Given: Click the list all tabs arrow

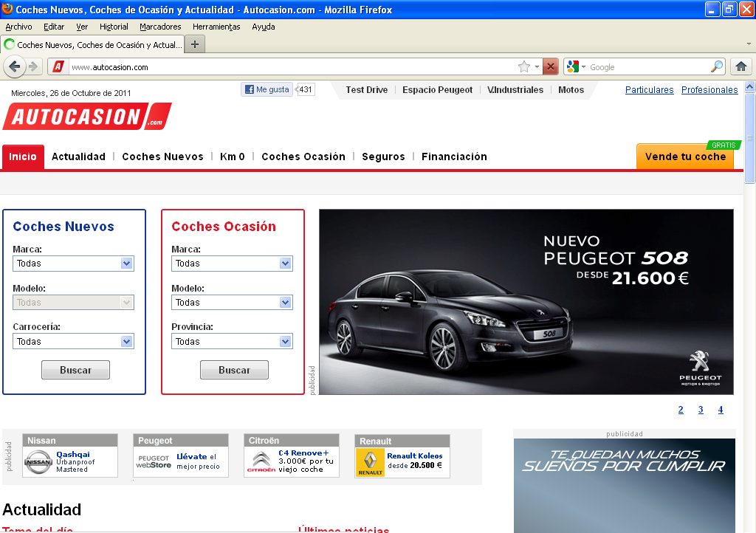Looking at the screenshot, I should coord(749,44).
